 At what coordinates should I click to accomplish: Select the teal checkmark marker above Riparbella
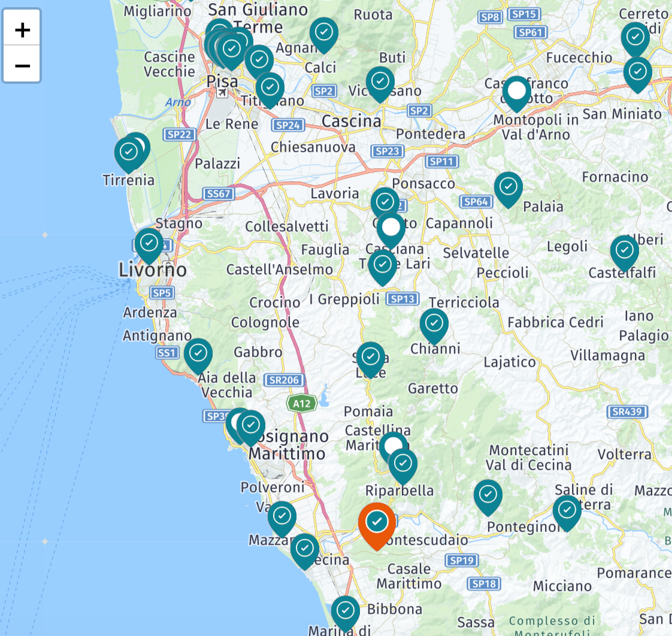coord(402,464)
